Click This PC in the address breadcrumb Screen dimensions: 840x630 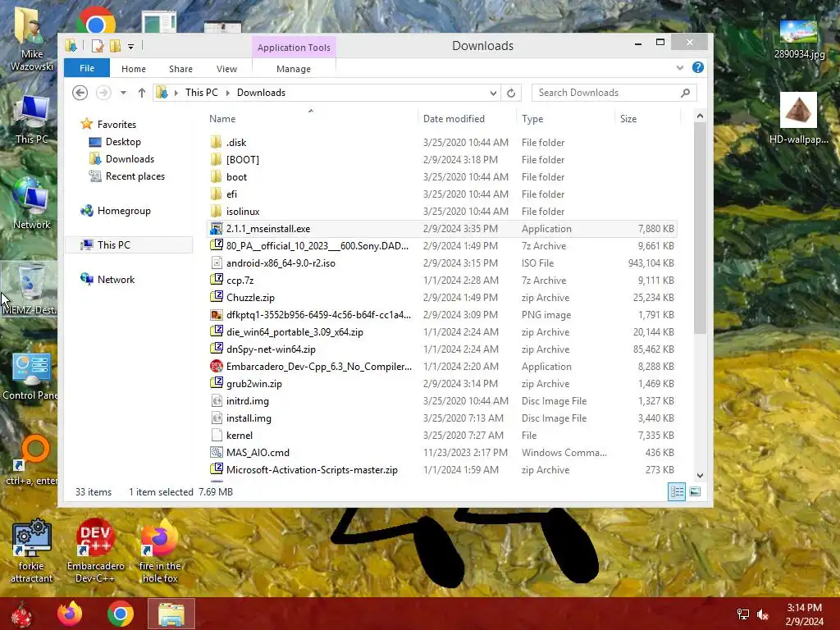(x=202, y=93)
